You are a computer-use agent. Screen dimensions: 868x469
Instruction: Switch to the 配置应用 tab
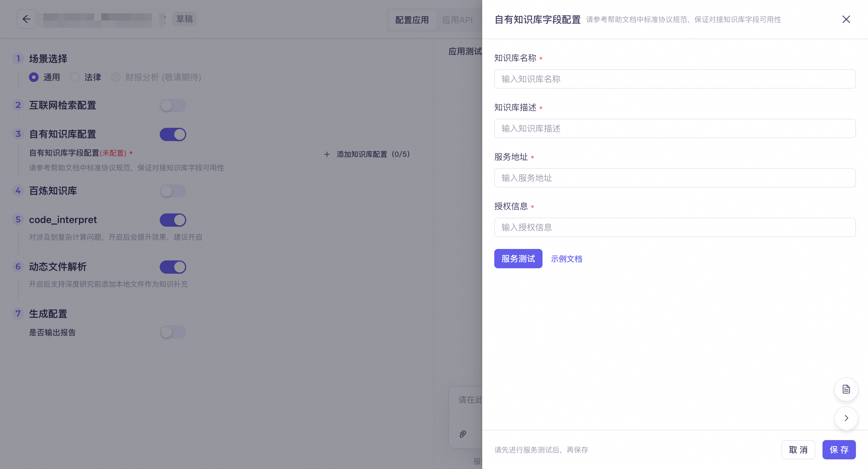click(x=412, y=20)
